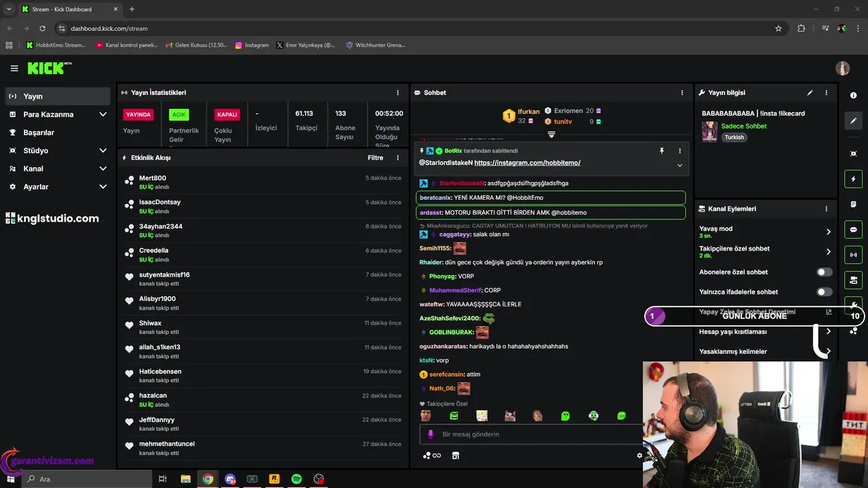The image size is (868, 488).
Task: Collapse the chat leaderboard arrow
Action: coord(551,135)
